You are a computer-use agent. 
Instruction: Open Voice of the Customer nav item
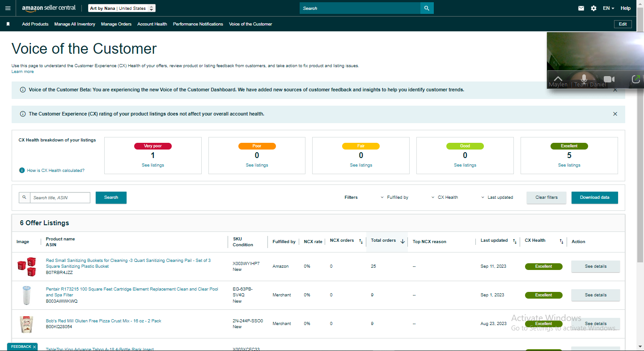[250, 24]
